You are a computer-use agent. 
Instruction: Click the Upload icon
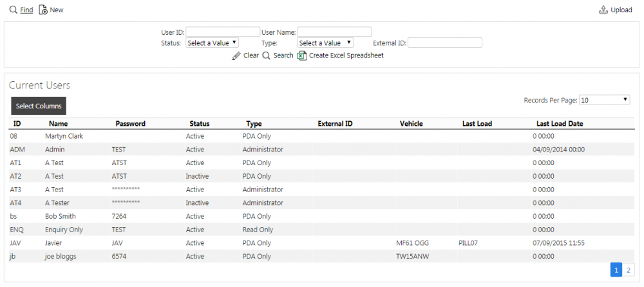603,10
